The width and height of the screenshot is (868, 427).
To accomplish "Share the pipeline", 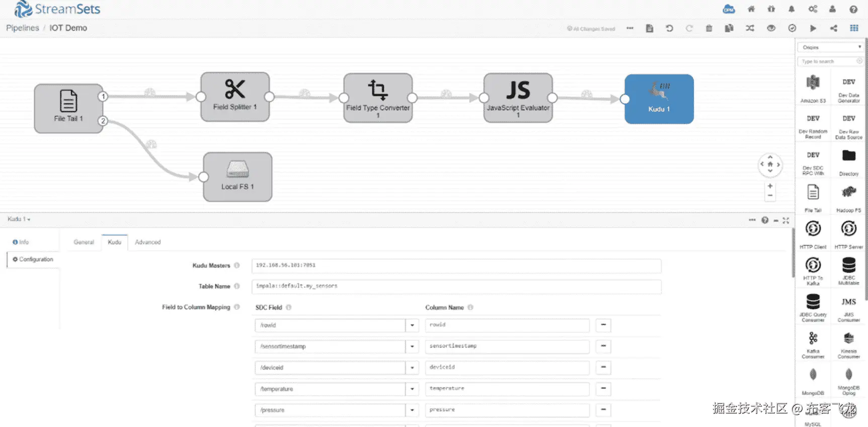I will pos(834,28).
